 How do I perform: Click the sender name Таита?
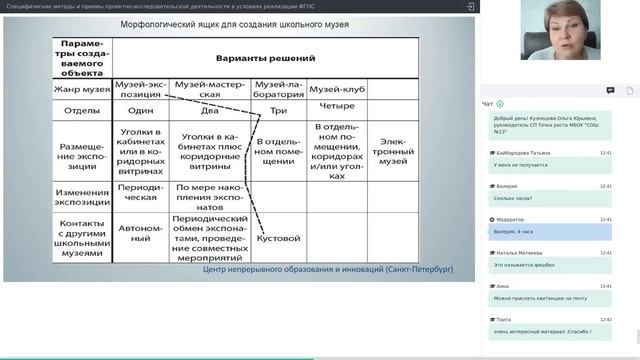(x=503, y=320)
